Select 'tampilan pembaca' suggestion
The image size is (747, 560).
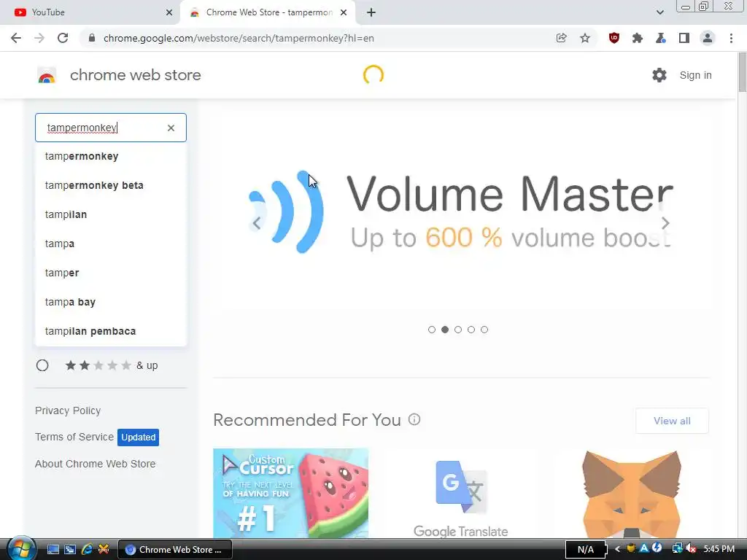tap(111, 331)
